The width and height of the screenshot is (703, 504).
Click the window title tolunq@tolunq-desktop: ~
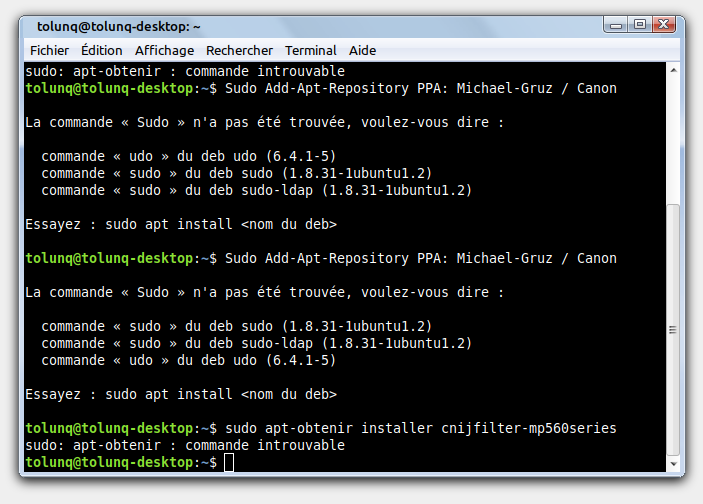(x=119, y=27)
